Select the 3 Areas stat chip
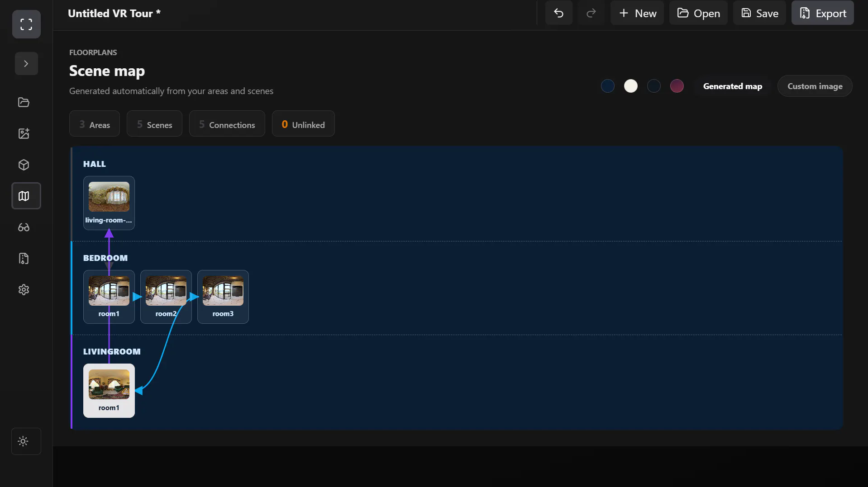The height and width of the screenshot is (487, 868). coord(95,124)
